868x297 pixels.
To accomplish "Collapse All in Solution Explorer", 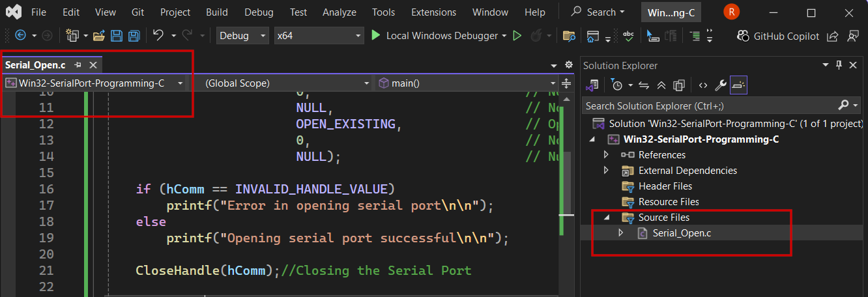I will coord(661,85).
